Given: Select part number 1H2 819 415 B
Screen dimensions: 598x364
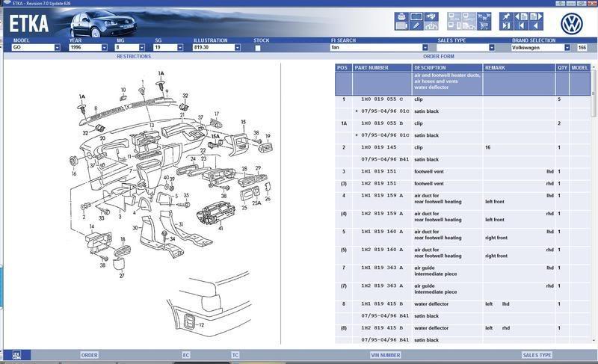Looking at the screenshot, I should pyautogui.click(x=382, y=328).
